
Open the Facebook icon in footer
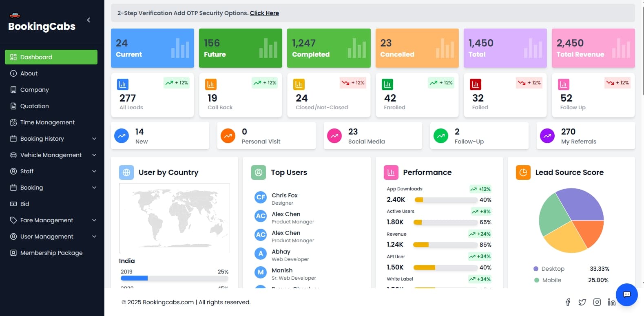(x=568, y=302)
